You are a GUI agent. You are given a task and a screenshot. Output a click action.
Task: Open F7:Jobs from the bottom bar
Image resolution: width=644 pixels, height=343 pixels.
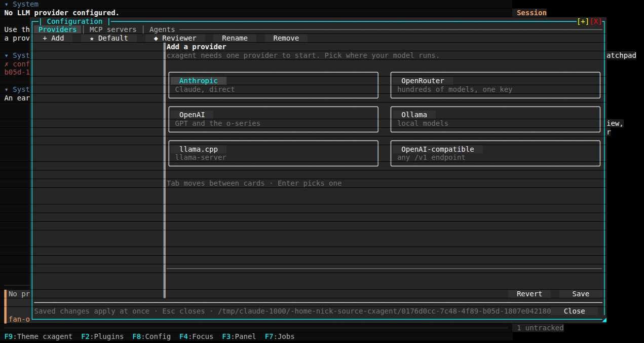click(x=280, y=336)
